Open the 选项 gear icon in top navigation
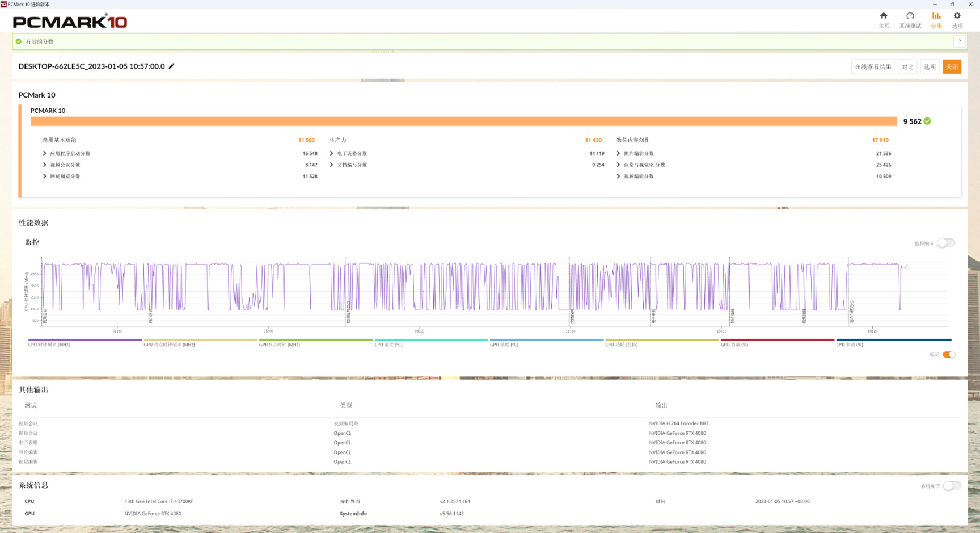The image size is (980, 533). (957, 16)
